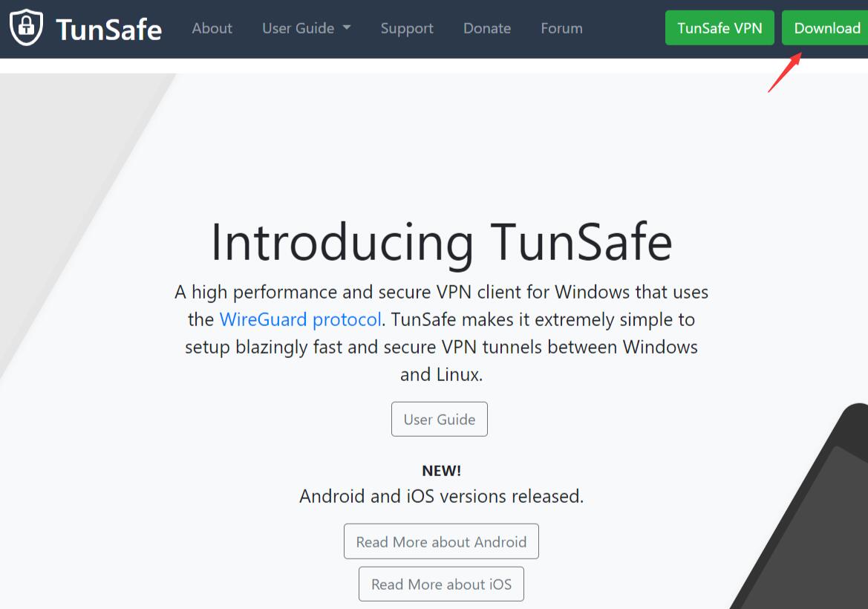This screenshot has width=868, height=609.
Task: Open the outlined User Guide button
Action: click(440, 419)
